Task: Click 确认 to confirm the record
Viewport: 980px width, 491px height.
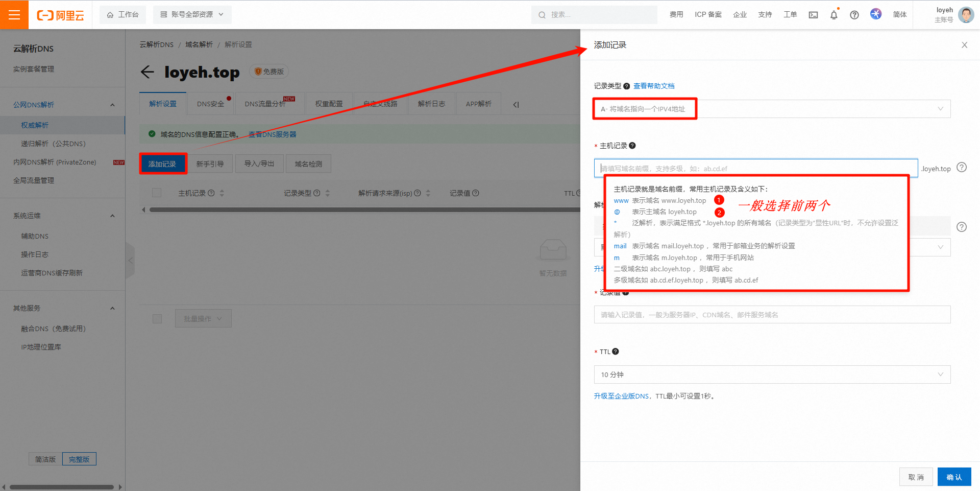Action: point(954,477)
